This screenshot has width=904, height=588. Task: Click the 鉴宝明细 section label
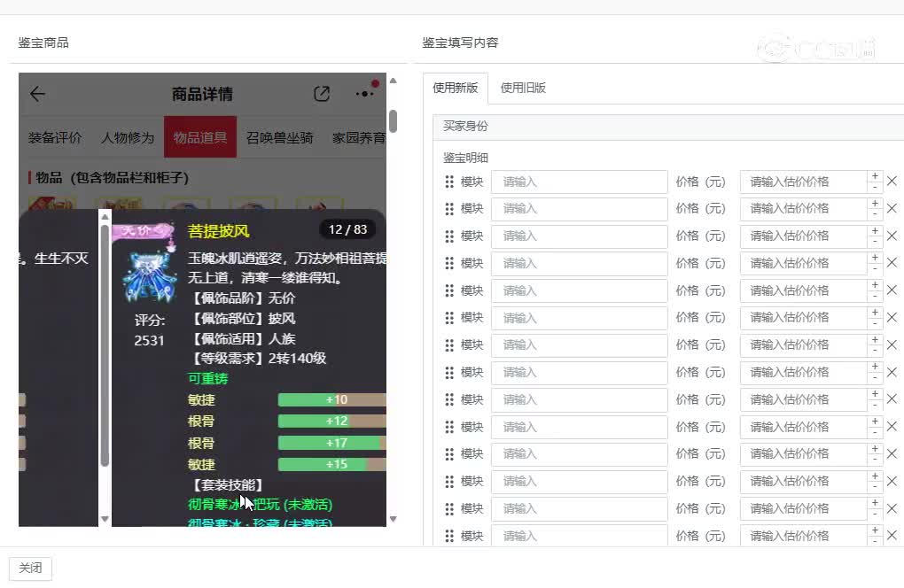pyautogui.click(x=466, y=158)
